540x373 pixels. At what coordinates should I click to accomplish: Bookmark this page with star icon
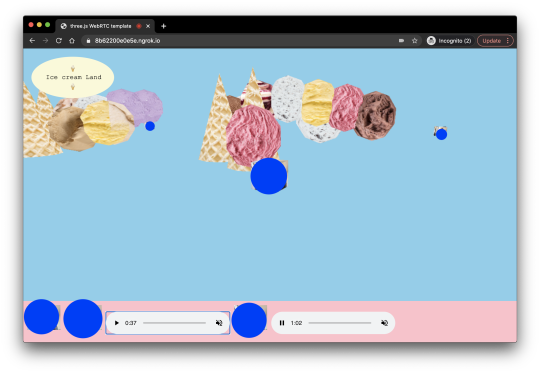pos(415,41)
